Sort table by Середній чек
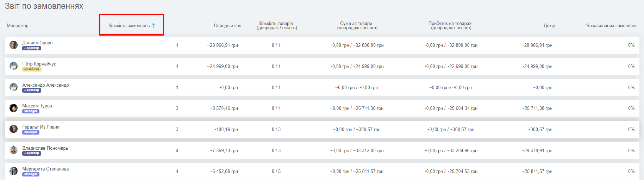Viewport: 644px width, 180px height. click(x=227, y=26)
